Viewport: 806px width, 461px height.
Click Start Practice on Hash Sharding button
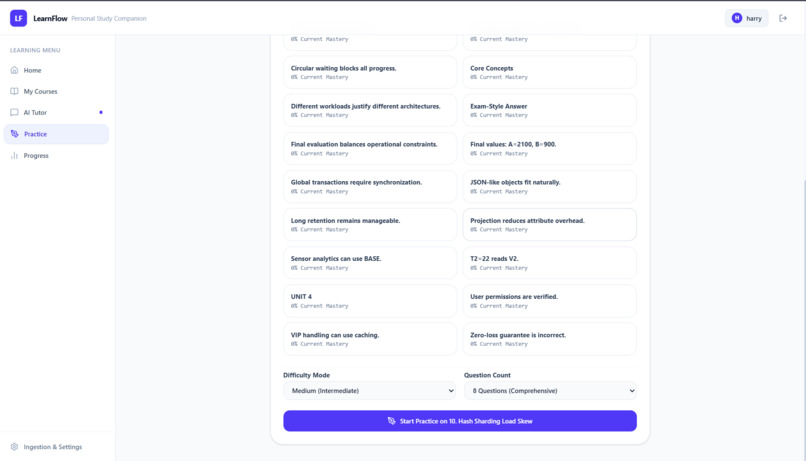click(460, 421)
